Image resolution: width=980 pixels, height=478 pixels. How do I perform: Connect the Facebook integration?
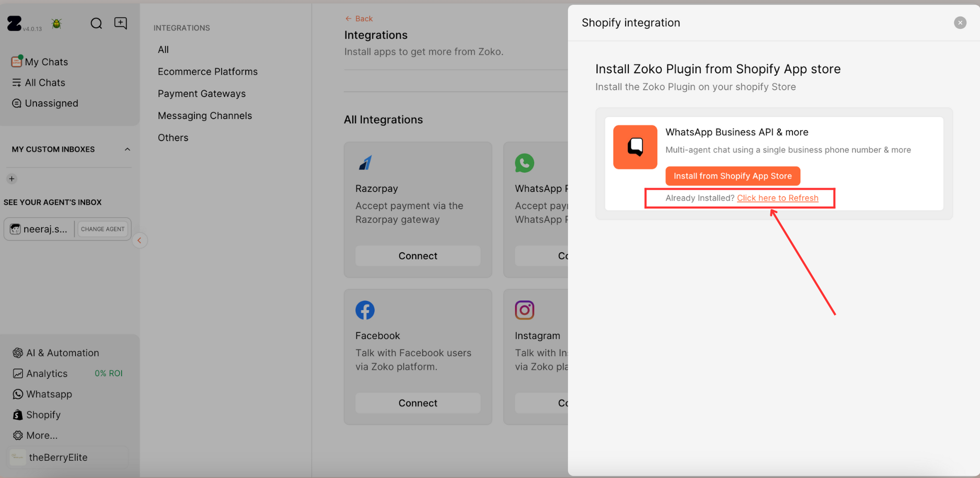(x=418, y=403)
